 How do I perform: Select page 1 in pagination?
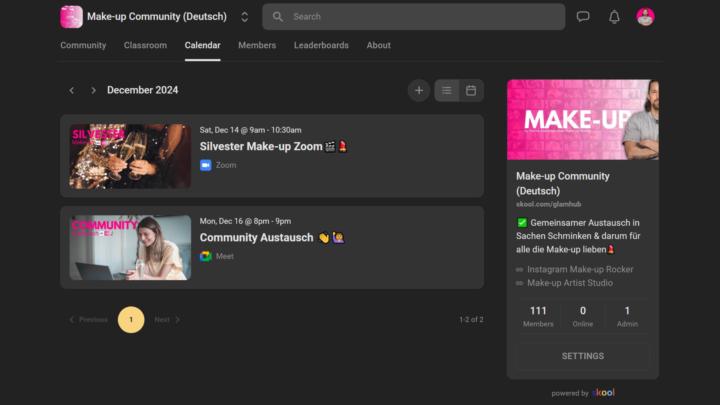click(x=131, y=320)
